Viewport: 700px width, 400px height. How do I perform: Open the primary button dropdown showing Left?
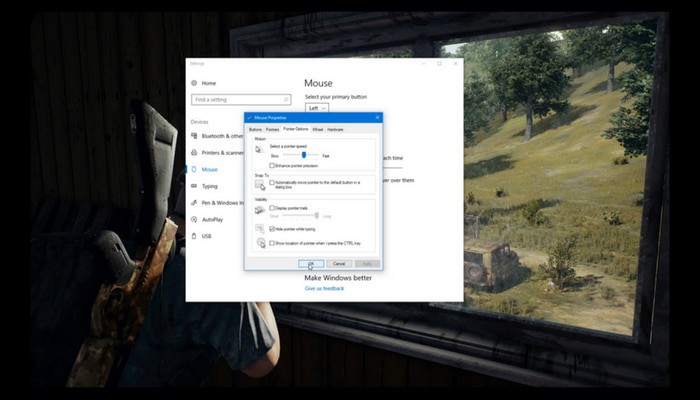tap(317, 108)
